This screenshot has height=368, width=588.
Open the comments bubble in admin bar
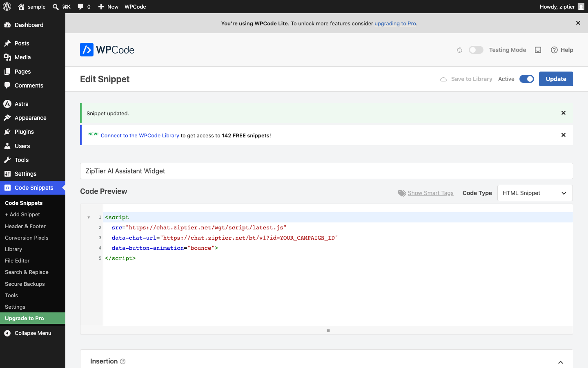(x=84, y=7)
